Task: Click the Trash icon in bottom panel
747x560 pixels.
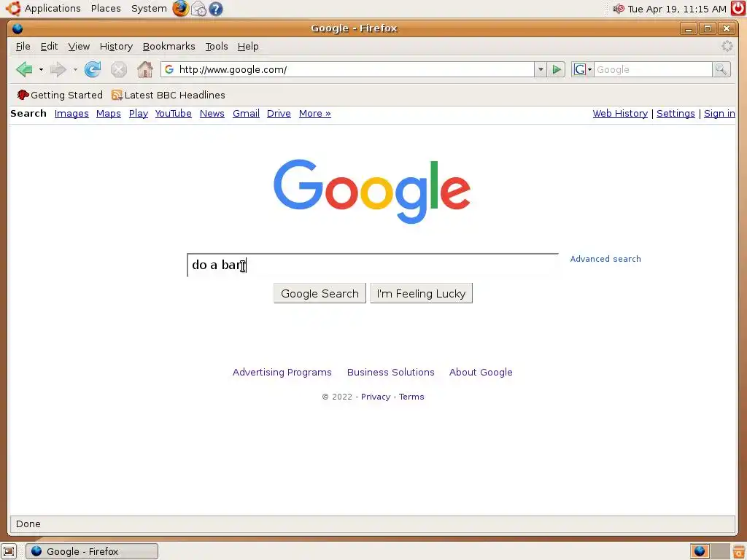Action: point(739,551)
